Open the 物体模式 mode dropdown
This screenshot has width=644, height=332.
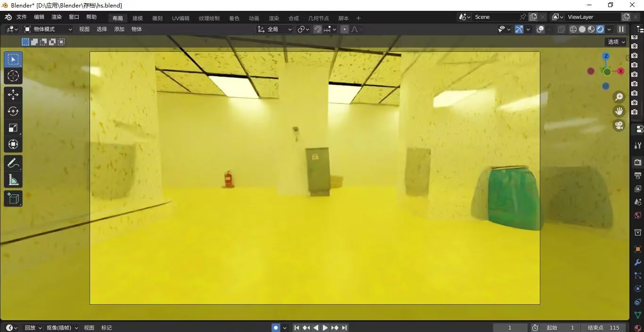pos(48,29)
